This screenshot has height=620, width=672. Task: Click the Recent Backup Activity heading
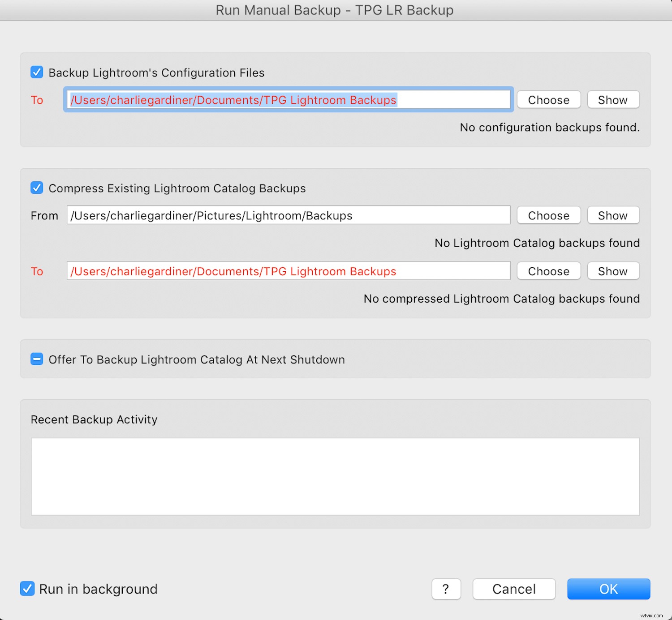94,419
